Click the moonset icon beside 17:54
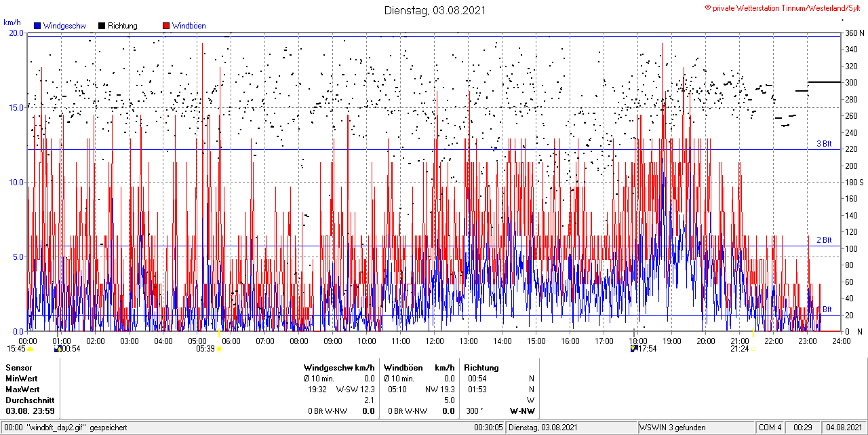Image resolution: width=868 pixels, height=435 pixels. (x=634, y=349)
